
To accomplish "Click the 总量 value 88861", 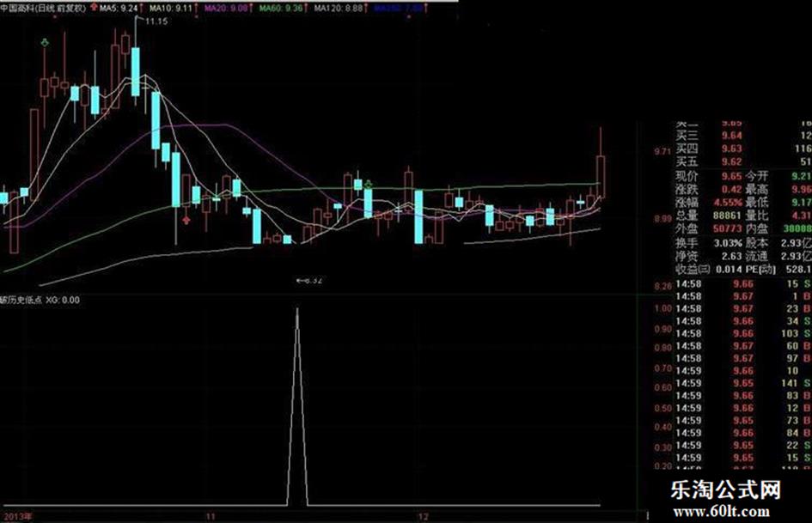I will pyautogui.click(x=727, y=216).
